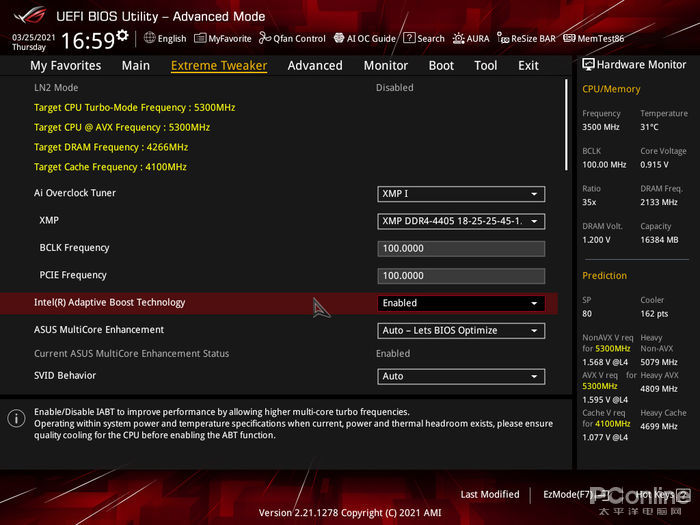Image resolution: width=700 pixels, height=525 pixels.
Task: Toggle ReSize BAR icon
Action: click(x=503, y=38)
